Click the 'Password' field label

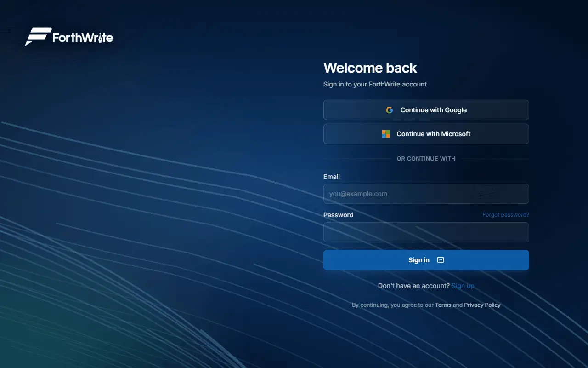[x=338, y=215]
